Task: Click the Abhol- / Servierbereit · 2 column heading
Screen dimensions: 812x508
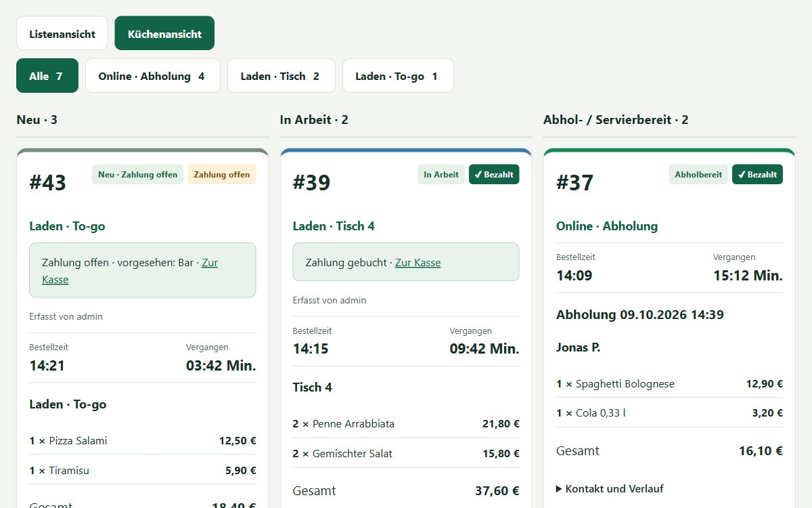Action: (616, 120)
